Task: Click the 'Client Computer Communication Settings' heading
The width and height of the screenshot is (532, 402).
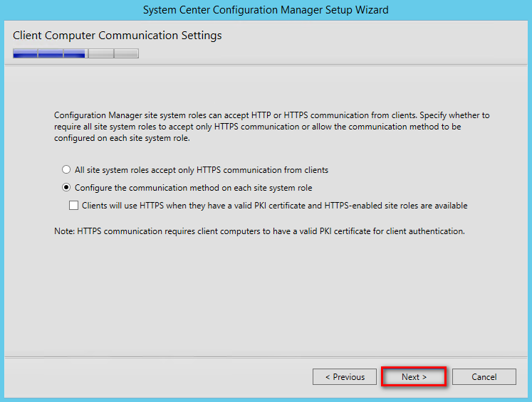Action: pyautogui.click(x=118, y=36)
